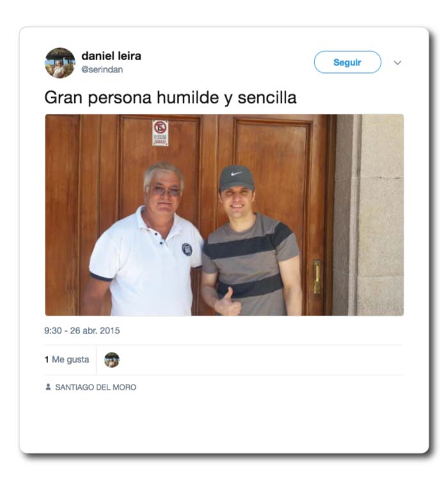The height and width of the screenshot is (480, 448).
Task: Click the person icon beside SANTIAGO DEL MORO
Action: pyautogui.click(x=48, y=387)
